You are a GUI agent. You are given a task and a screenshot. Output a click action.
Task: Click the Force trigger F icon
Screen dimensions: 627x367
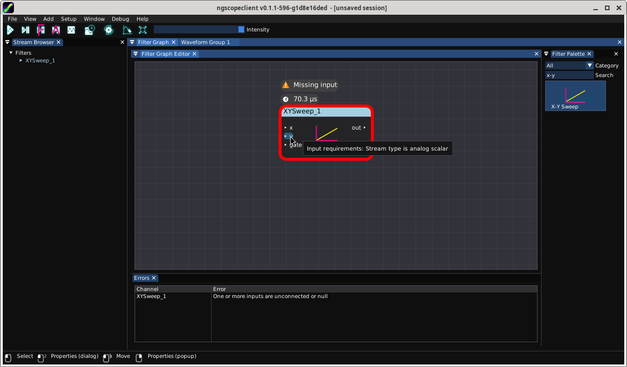pos(40,30)
